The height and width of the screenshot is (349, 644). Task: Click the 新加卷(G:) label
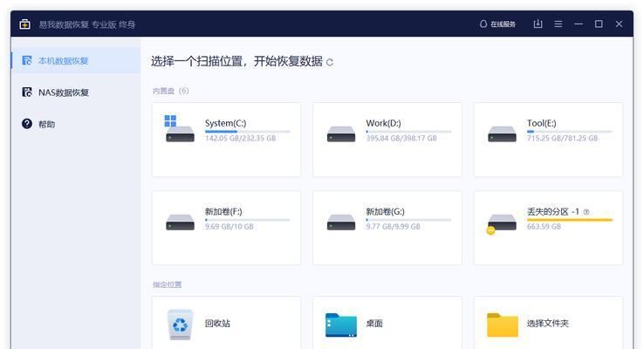(x=385, y=211)
